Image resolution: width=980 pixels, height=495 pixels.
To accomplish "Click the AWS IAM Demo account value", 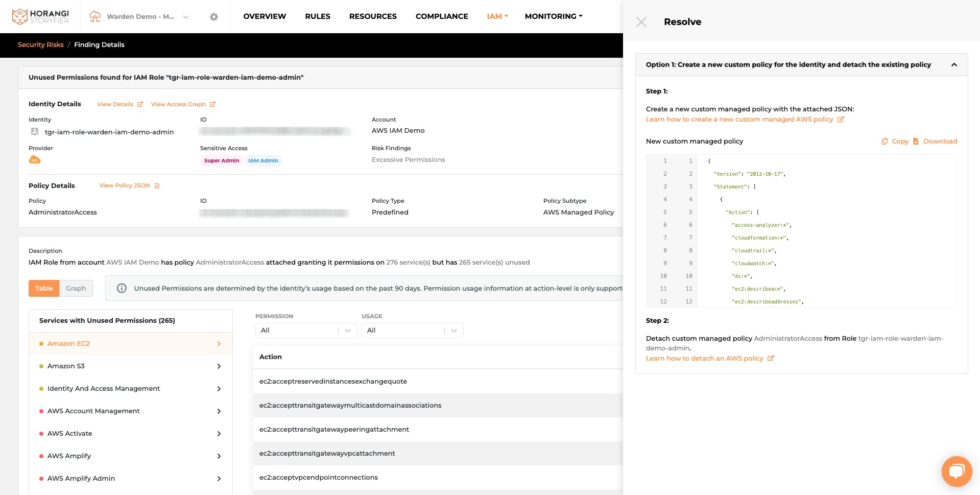I will coord(398,131).
